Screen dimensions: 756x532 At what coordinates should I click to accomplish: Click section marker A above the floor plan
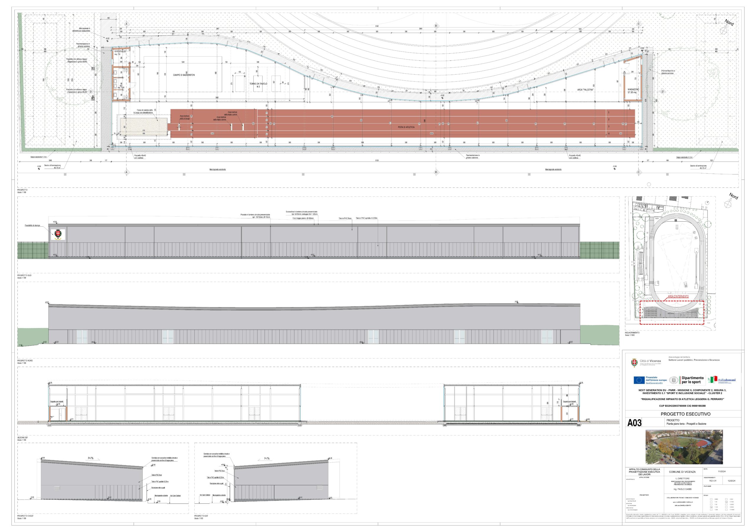(126, 24)
